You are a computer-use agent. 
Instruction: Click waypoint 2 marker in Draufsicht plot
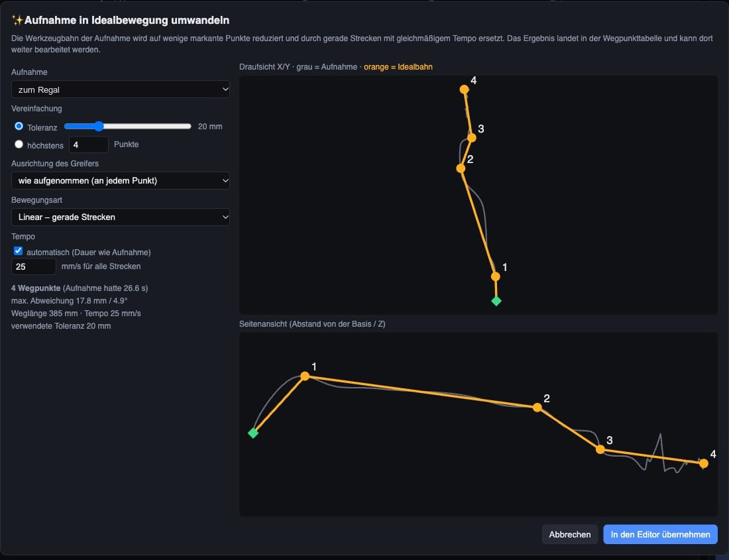tap(461, 168)
